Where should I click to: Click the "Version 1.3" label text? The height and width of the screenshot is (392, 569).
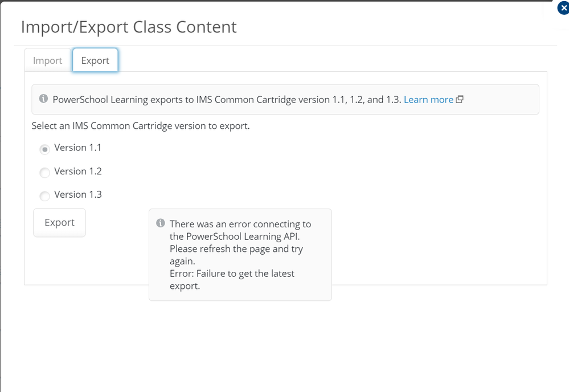pos(78,194)
